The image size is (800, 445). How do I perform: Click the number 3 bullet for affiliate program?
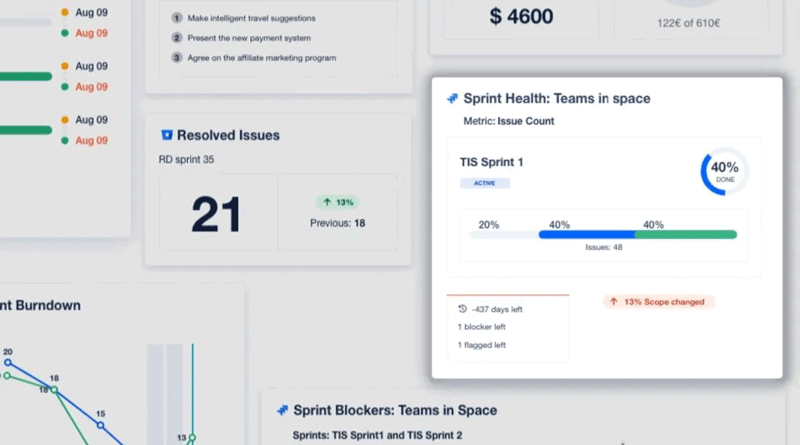[x=177, y=58]
